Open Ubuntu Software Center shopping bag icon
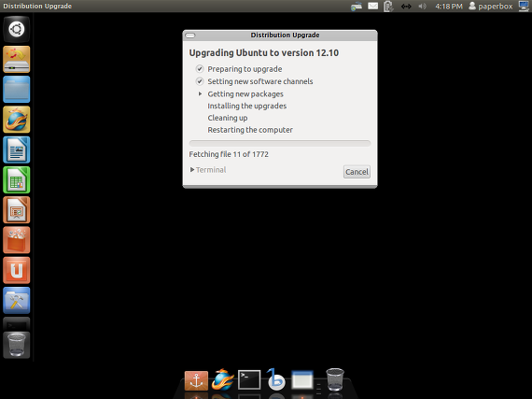This screenshot has width=532, height=399. (16, 240)
